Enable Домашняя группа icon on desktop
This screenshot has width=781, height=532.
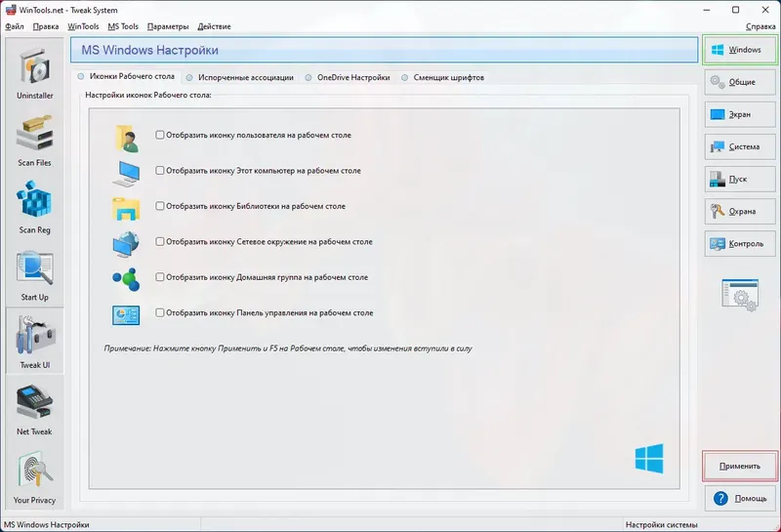159,277
